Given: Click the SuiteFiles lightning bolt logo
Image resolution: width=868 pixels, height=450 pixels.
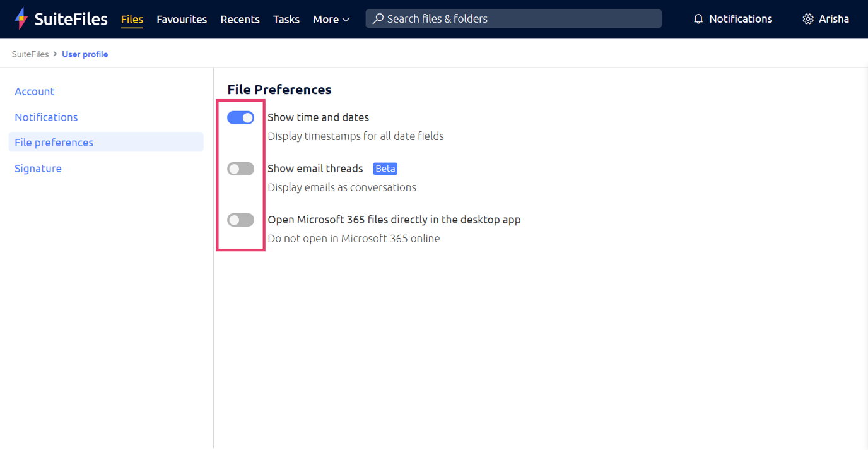Looking at the screenshot, I should point(20,18).
